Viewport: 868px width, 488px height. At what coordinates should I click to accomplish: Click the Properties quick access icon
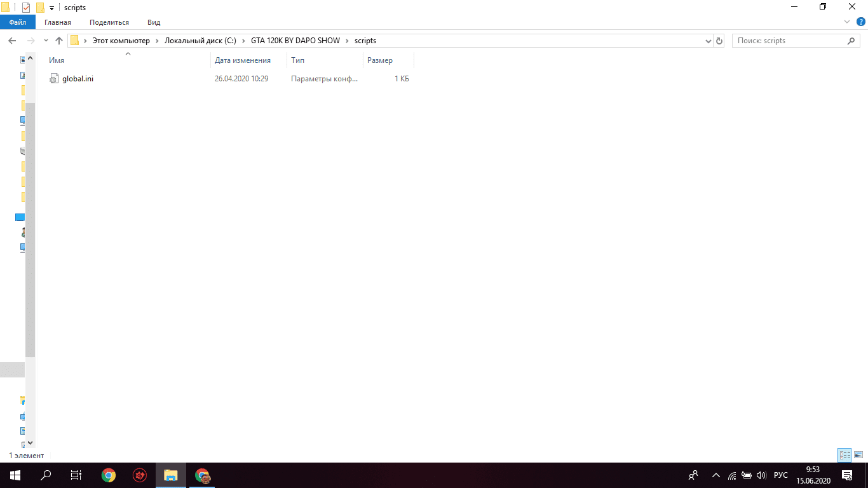26,8
